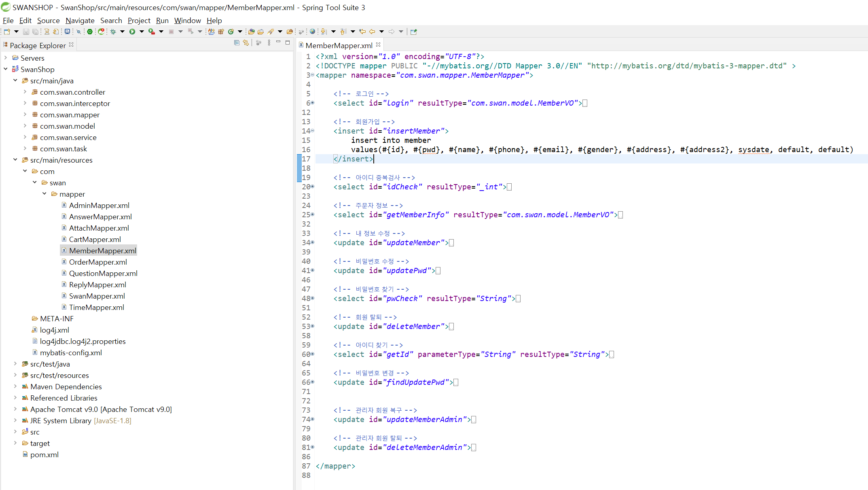Click the Boot Dashboard power icon
This screenshot has width=868, height=490.
coord(90,32)
